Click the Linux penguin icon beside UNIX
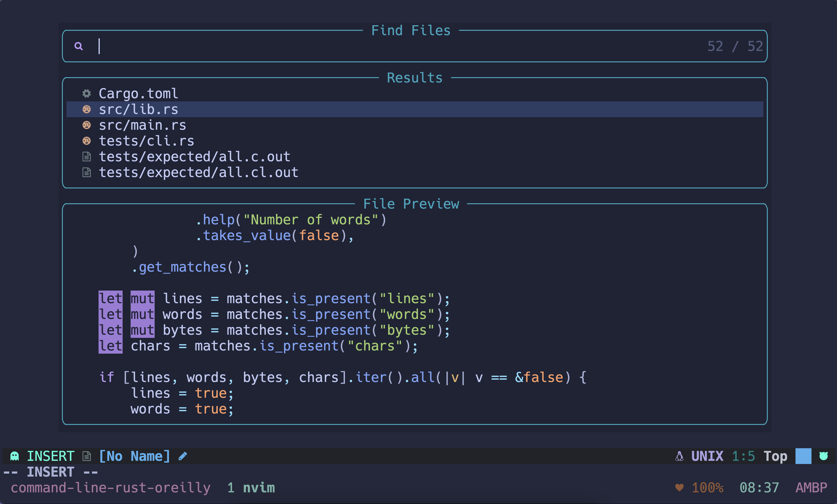This screenshot has width=837, height=504. [679, 456]
